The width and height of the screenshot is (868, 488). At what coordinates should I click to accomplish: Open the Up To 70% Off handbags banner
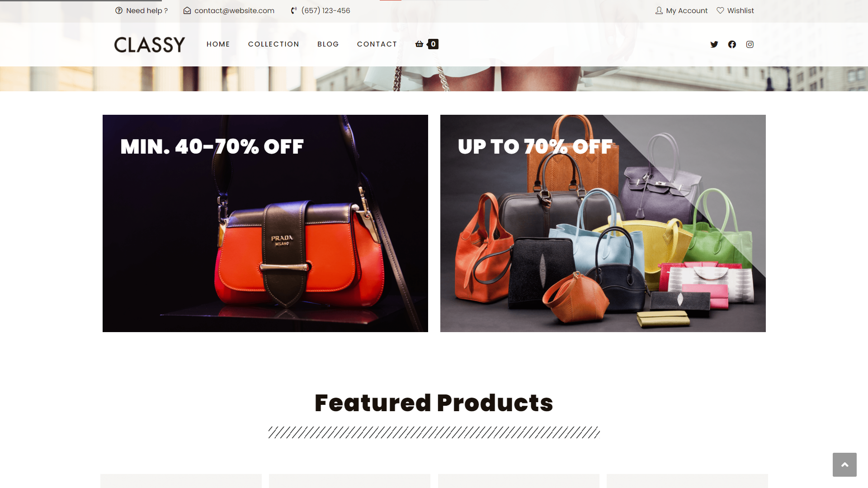click(x=603, y=223)
